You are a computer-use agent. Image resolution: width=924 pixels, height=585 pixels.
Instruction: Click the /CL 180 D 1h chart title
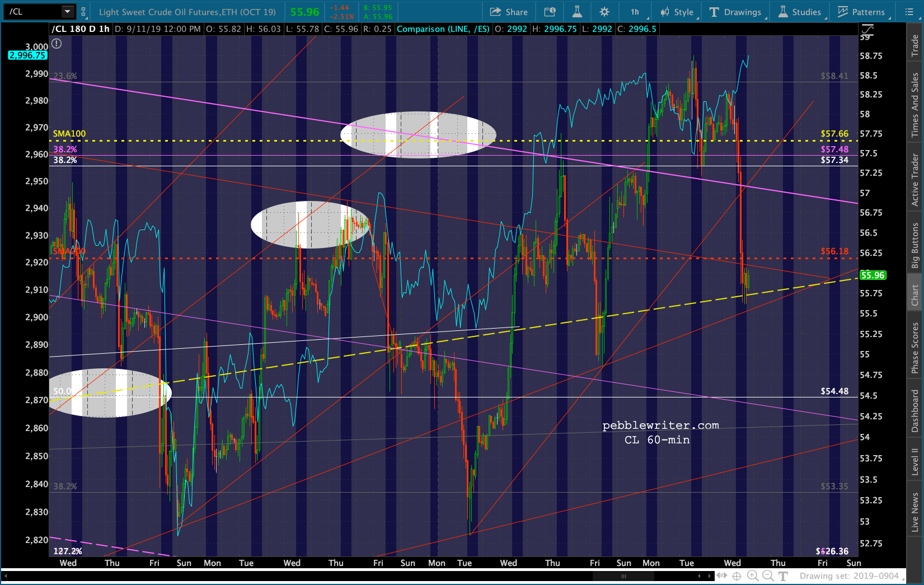tap(81, 29)
